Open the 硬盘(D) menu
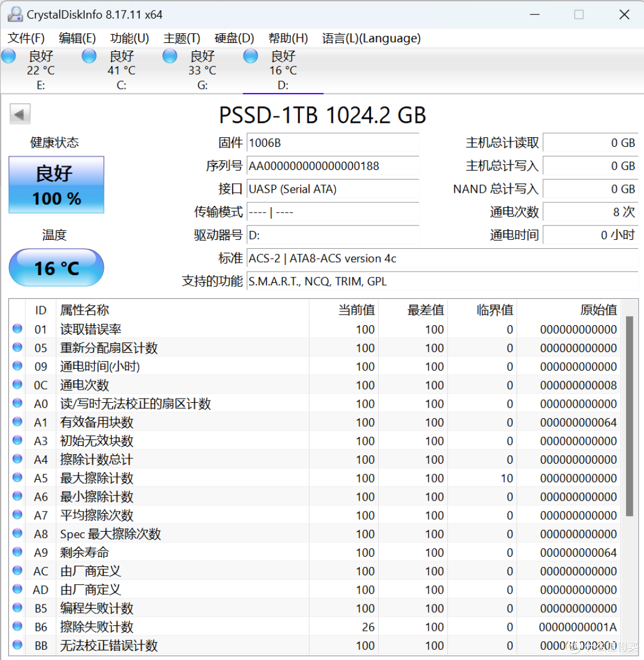The image size is (644, 660). click(234, 38)
